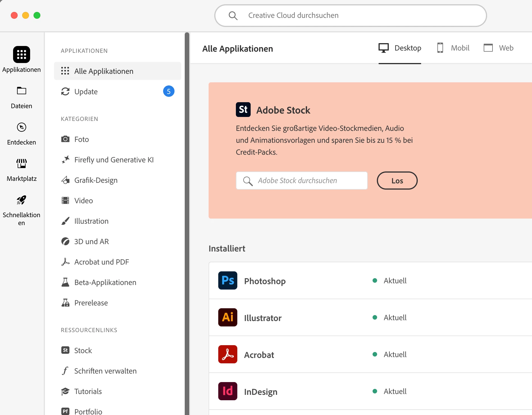Viewport: 532px width, 415px height.
Task: Switch to the Web tab
Action: click(x=498, y=48)
